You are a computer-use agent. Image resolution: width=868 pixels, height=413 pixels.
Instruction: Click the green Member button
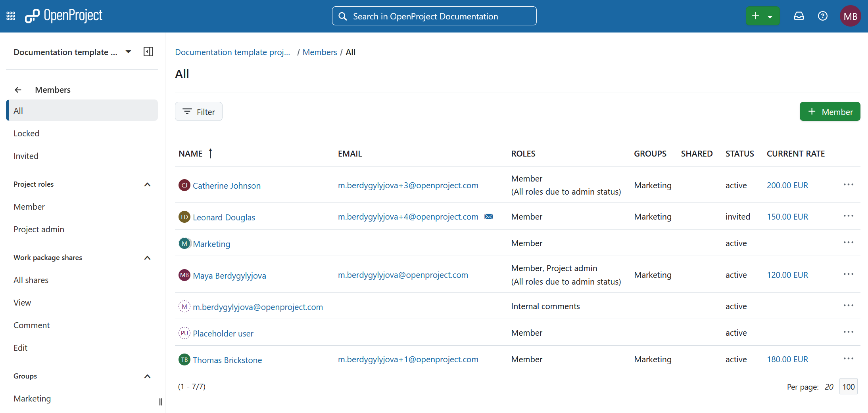click(x=830, y=111)
